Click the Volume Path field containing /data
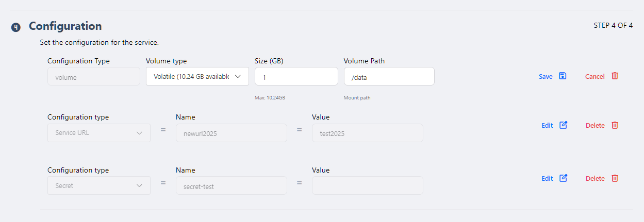 click(389, 77)
